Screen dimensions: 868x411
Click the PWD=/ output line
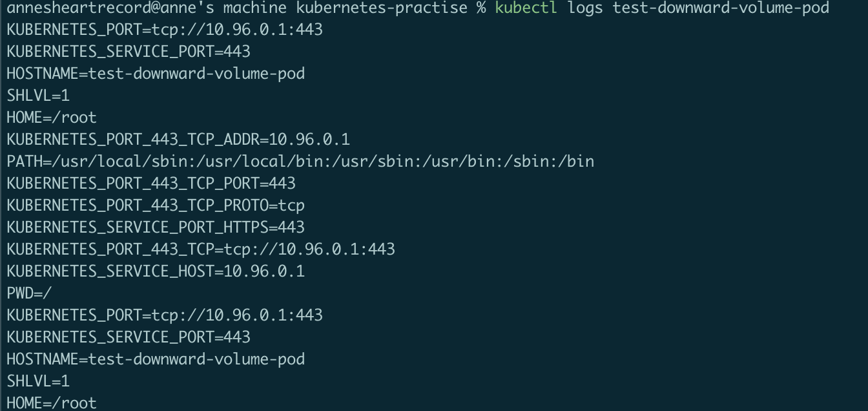[29, 293]
